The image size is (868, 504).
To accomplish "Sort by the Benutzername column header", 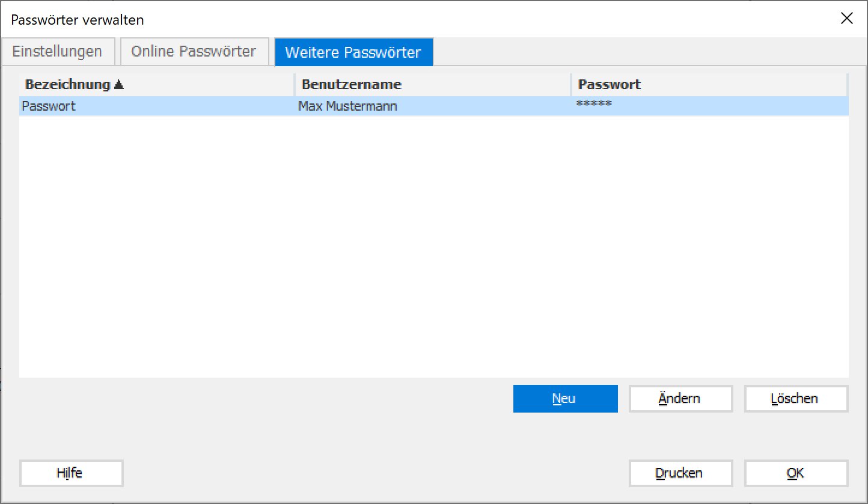I will coord(352,85).
